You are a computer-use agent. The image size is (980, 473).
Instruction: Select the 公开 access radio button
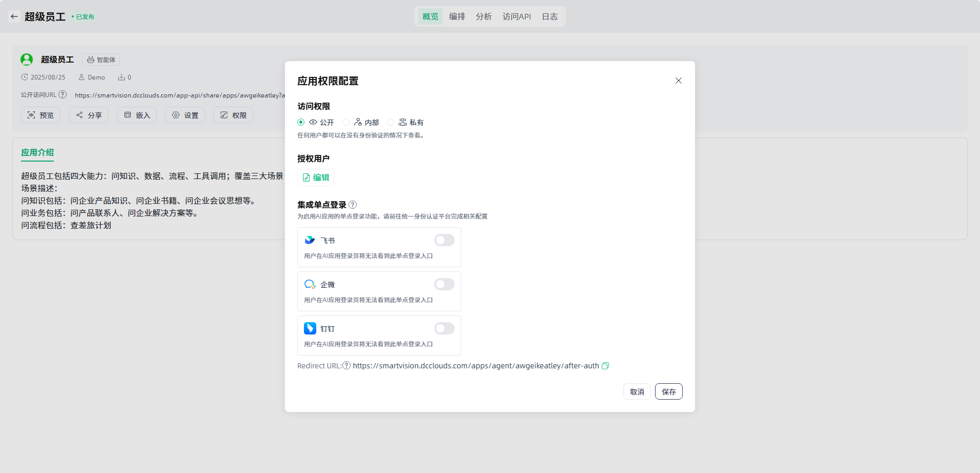click(x=301, y=122)
